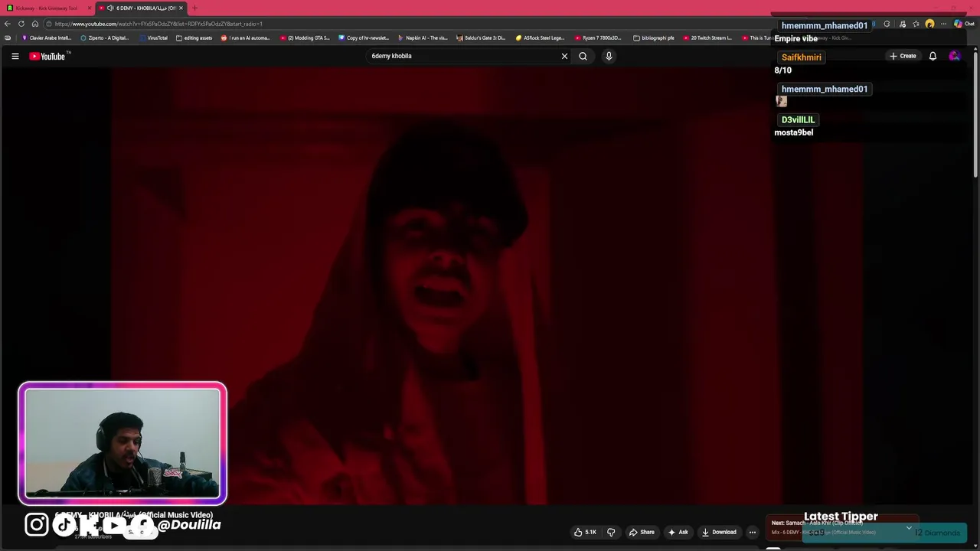
Task: Open the ASRock Steel Legend bookmark
Action: (541, 37)
